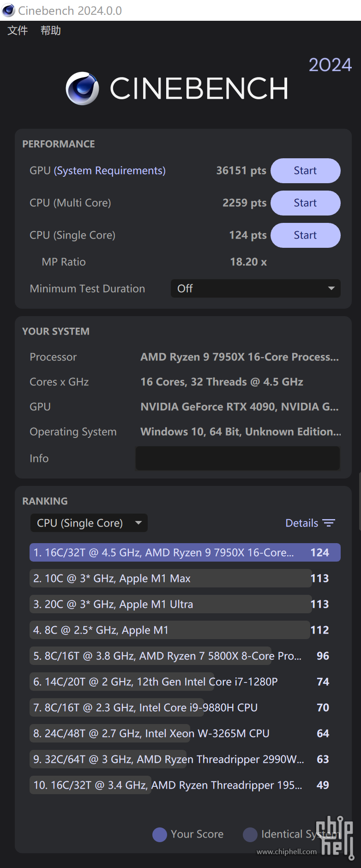The image size is (361, 868).
Task: Click the Cinebench sphere logo
Action: click(x=82, y=88)
